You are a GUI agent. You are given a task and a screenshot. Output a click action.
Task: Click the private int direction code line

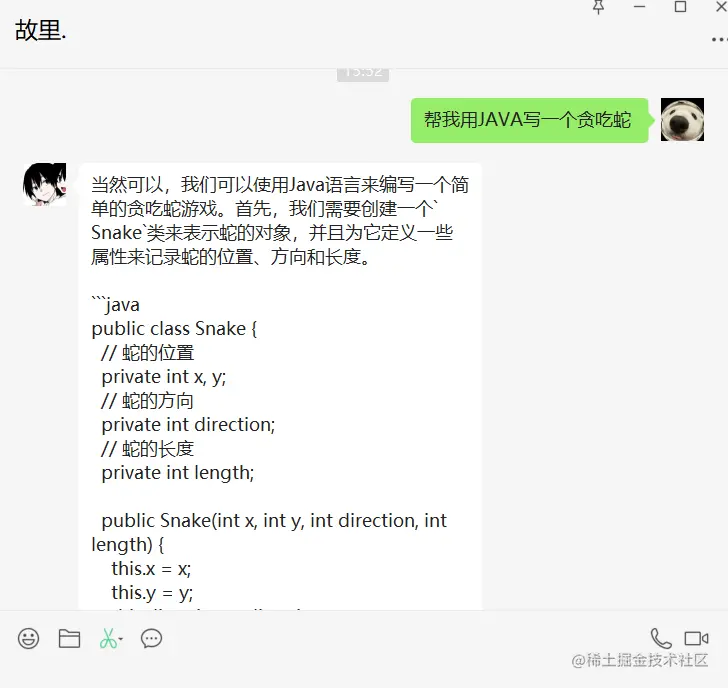tap(188, 424)
